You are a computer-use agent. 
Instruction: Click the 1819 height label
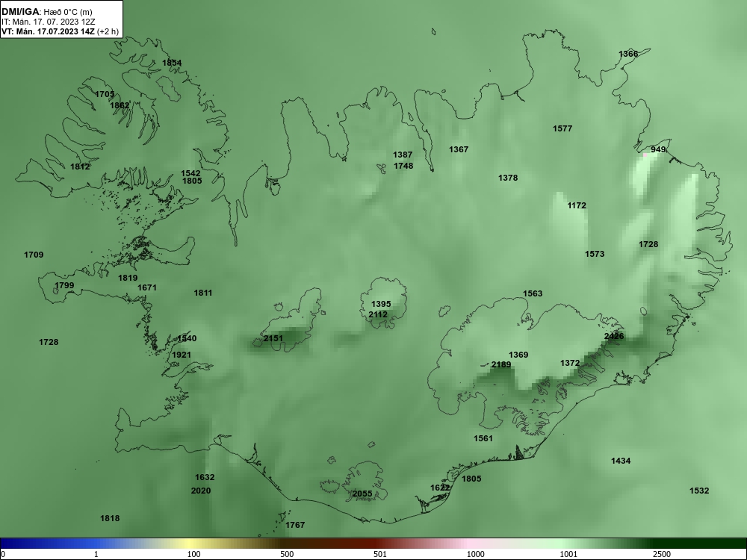(128, 278)
